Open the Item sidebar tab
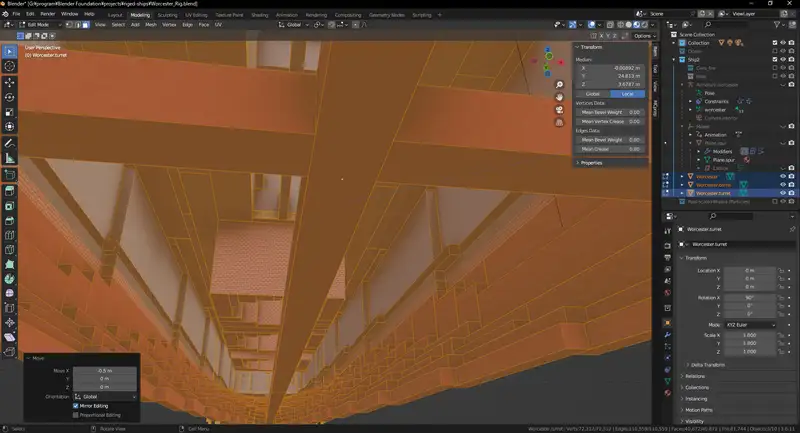The height and width of the screenshot is (433, 800). tap(655, 52)
